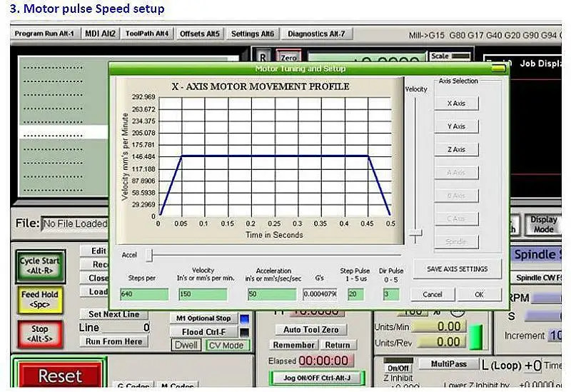The height and width of the screenshot is (392, 571).
Task: Click the Units/Min value readout
Action: (x=439, y=326)
